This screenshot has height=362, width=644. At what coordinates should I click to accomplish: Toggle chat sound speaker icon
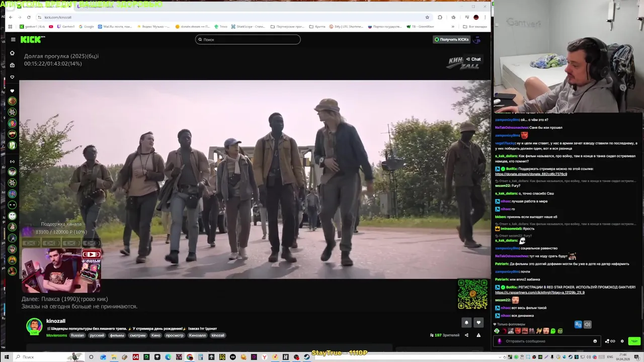[x=587, y=324]
